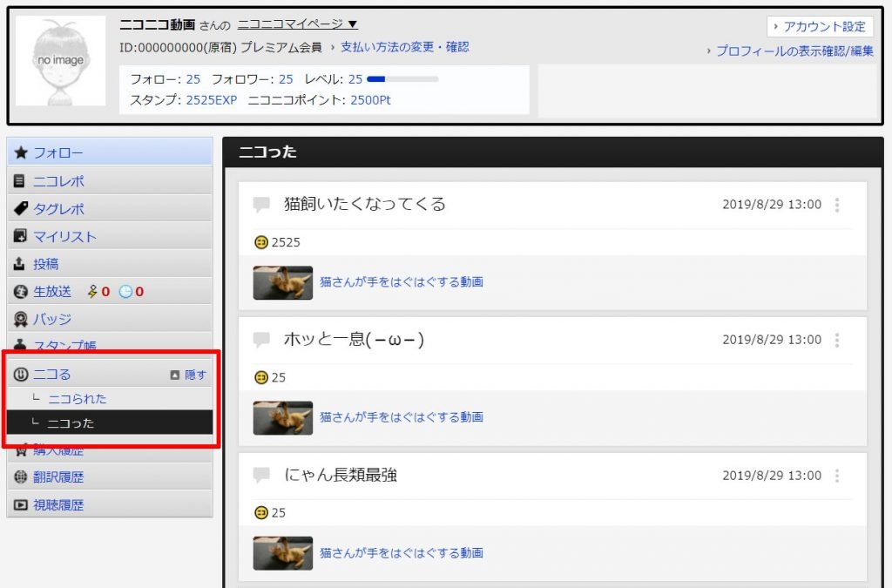Open the ニコる menu link

tap(51, 375)
